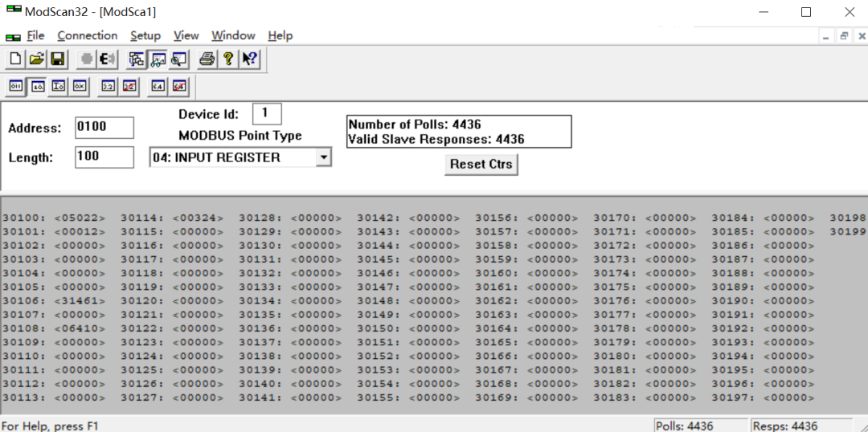Open the File menu

(35, 36)
